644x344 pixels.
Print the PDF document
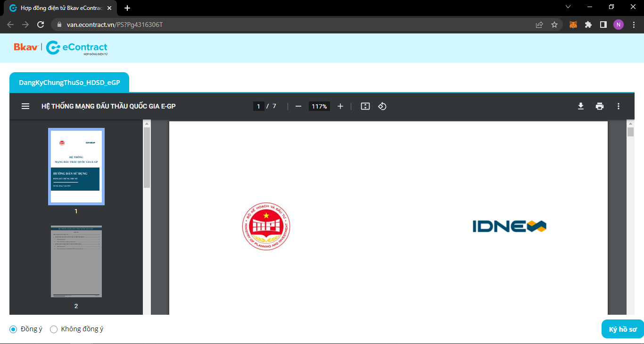pyautogui.click(x=600, y=106)
